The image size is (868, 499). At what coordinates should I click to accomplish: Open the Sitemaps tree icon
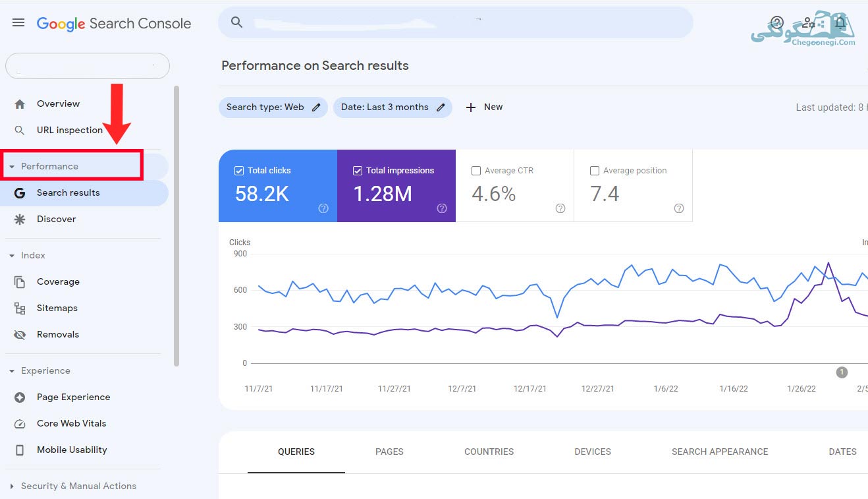[20, 308]
